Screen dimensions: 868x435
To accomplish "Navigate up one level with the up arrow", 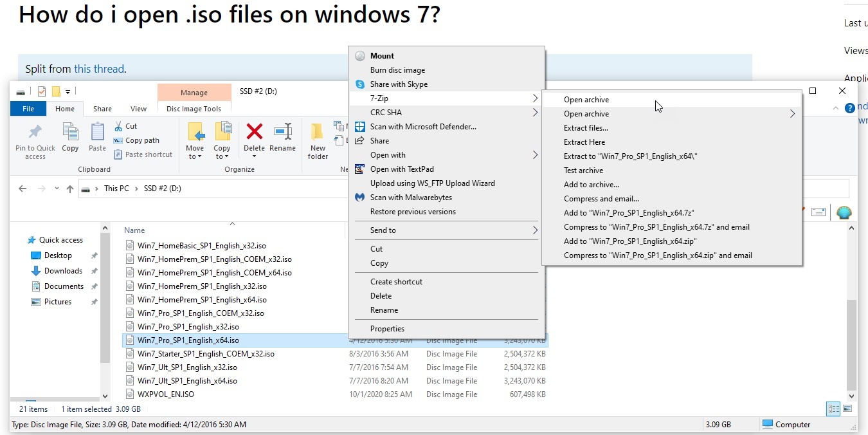I will tap(70, 189).
